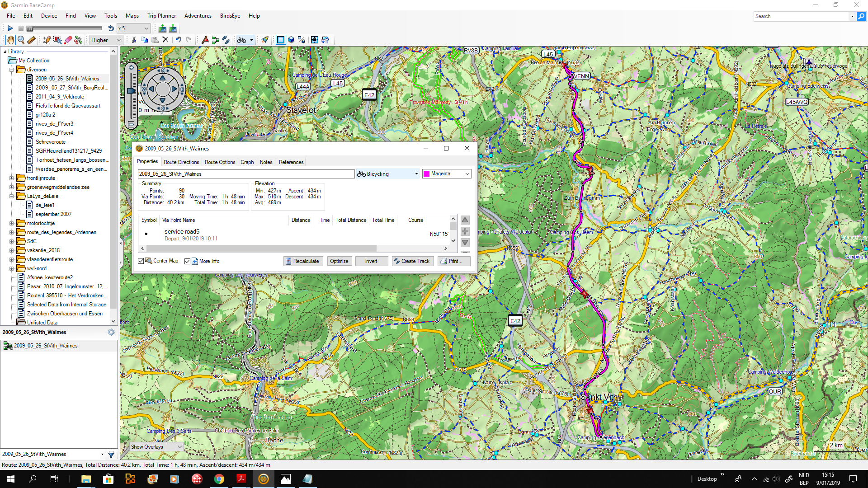The width and height of the screenshot is (868, 488).
Task: Open the bicycle activity profile dropdown arrow
Action: point(251,40)
